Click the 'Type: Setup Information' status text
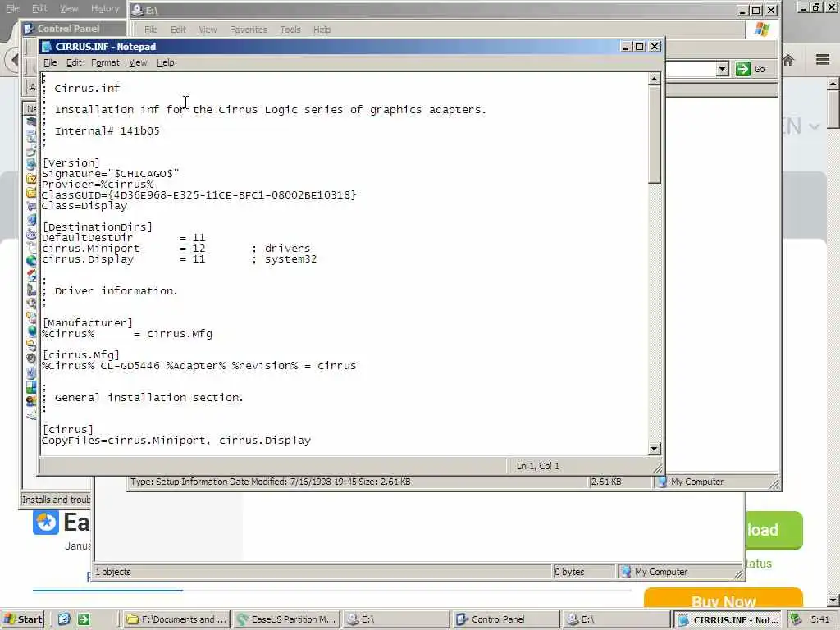The image size is (840, 630). click(x=271, y=482)
